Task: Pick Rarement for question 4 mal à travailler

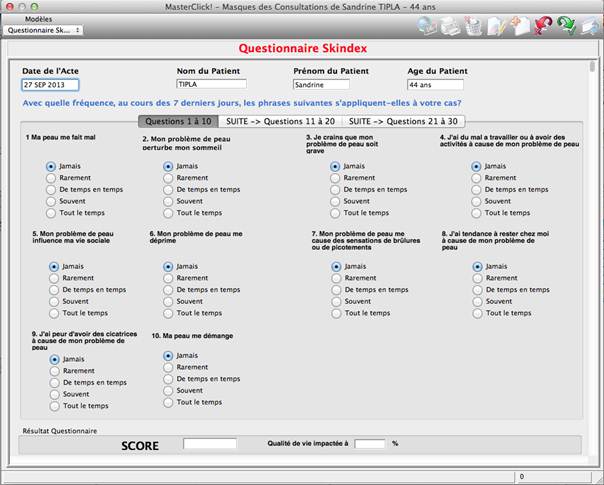Action: pos(476,178)
